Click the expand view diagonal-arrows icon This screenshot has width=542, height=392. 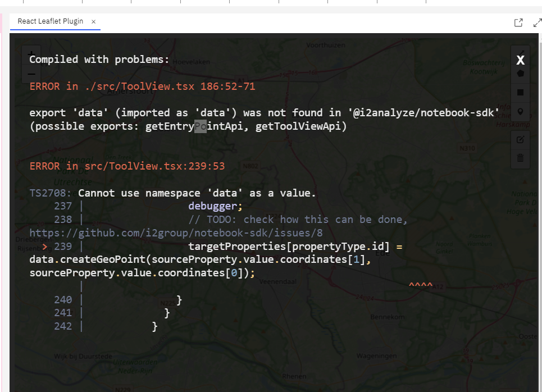tap(538, 22)
